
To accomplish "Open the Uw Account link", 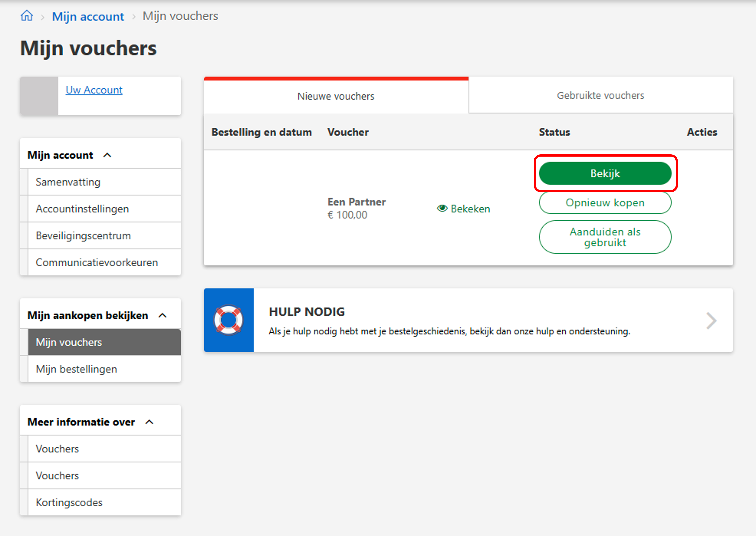I will coord(94,90).
